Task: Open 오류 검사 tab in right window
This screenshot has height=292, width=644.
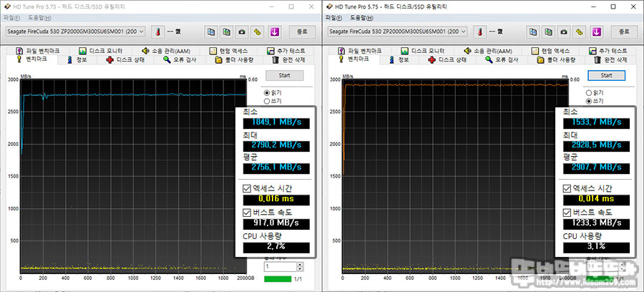Action: pyautogui.click(x=502, y=60)
